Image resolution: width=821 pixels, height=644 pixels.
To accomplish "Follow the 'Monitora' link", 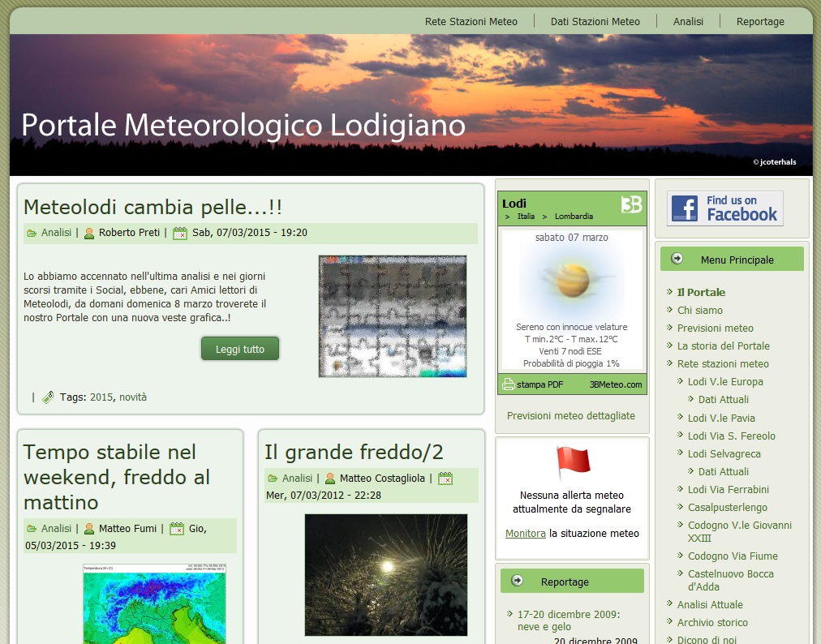I will [x=525, y=534].
